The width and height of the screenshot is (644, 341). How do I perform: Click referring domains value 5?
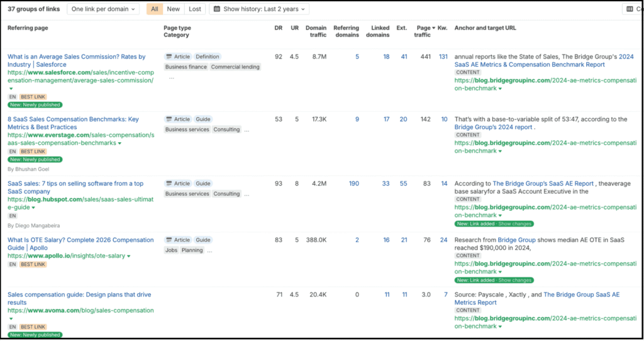click(357, 57)
